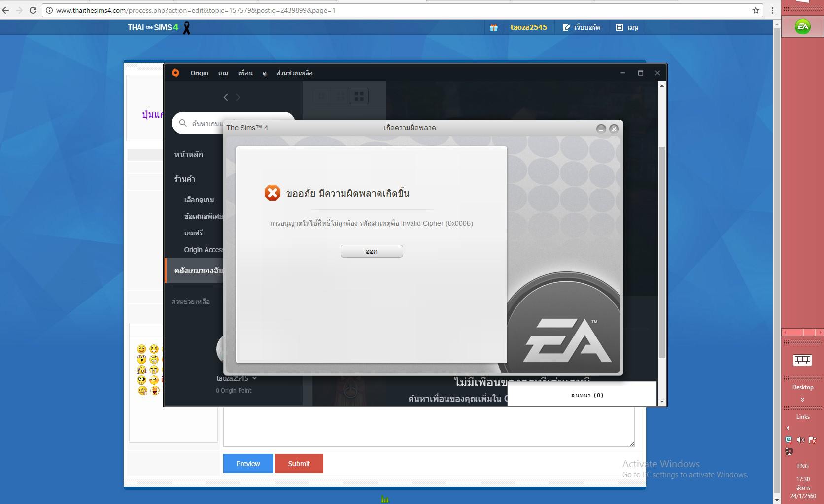
Task: Open เว็บบอร์ด in the site header
Action: pyautogui.click(x=582, y=27)
